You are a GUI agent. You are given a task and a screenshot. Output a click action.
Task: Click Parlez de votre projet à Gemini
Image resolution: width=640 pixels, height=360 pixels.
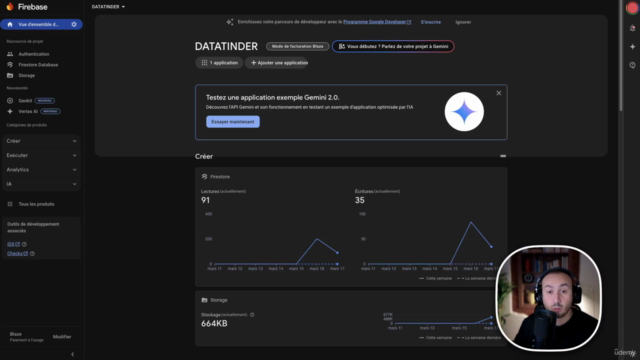coord(393,47)
